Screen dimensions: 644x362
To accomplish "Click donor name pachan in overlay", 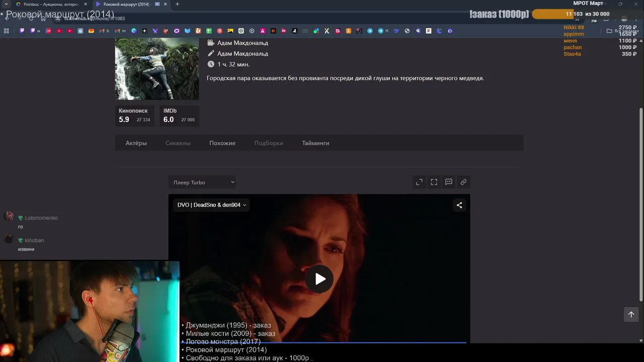I will [573, 47].
